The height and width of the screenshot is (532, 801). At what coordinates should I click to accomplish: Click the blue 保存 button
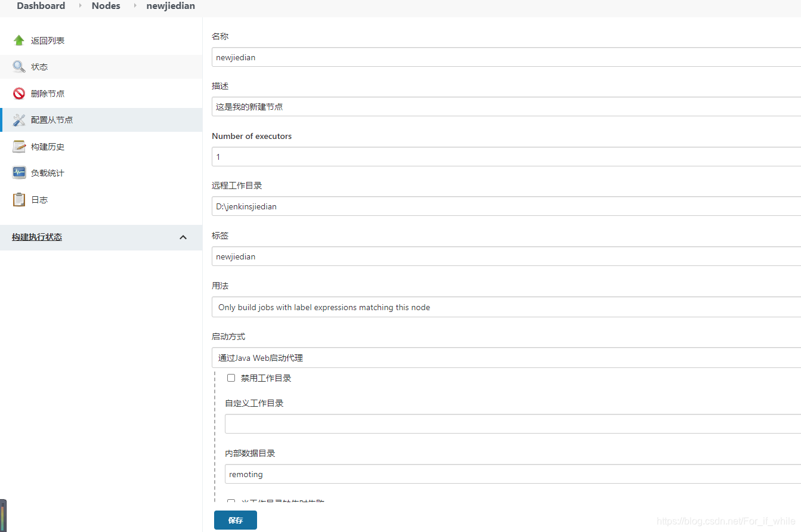pyautogui.click(x=236, y=520)
